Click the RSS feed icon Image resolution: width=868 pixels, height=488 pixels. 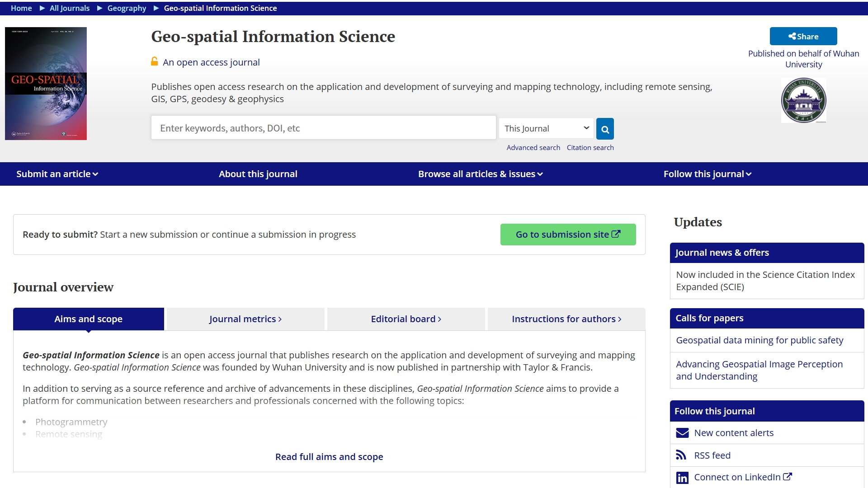tap(681, 455)
